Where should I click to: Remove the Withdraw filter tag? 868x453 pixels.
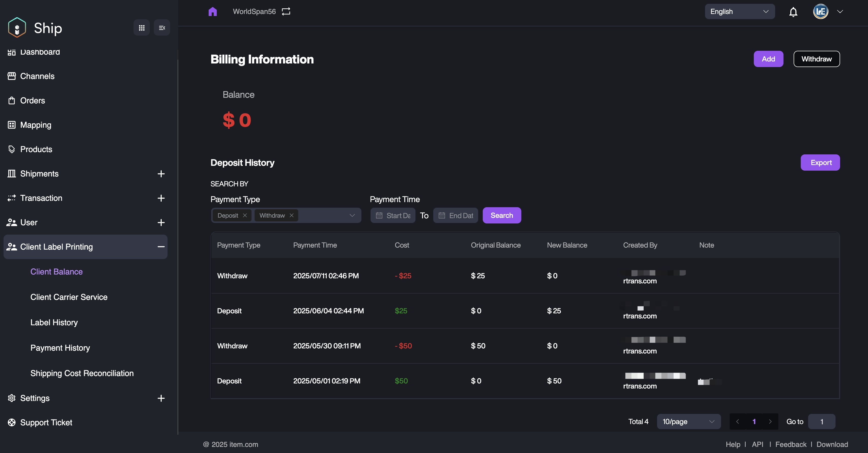[x=291, y=215]
